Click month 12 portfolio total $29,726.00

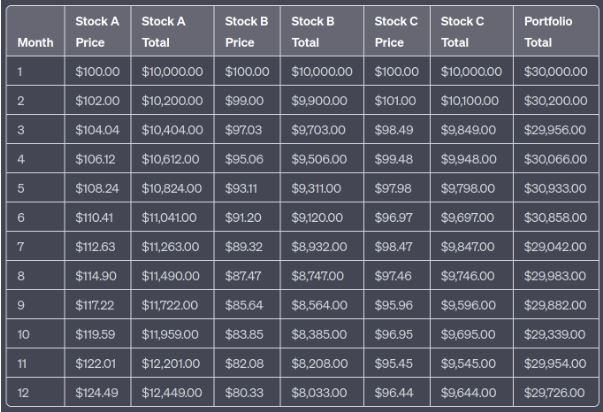coord(553,387)
